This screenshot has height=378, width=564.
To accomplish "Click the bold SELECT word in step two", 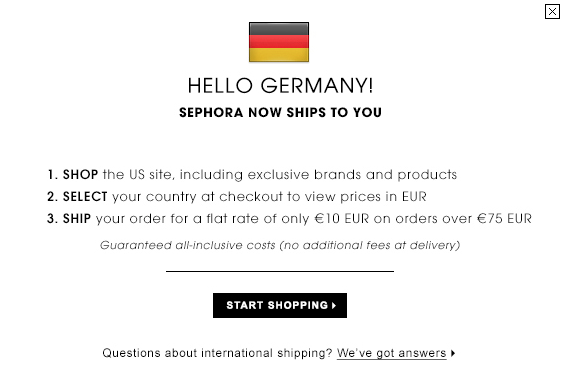I will point(85,197).
